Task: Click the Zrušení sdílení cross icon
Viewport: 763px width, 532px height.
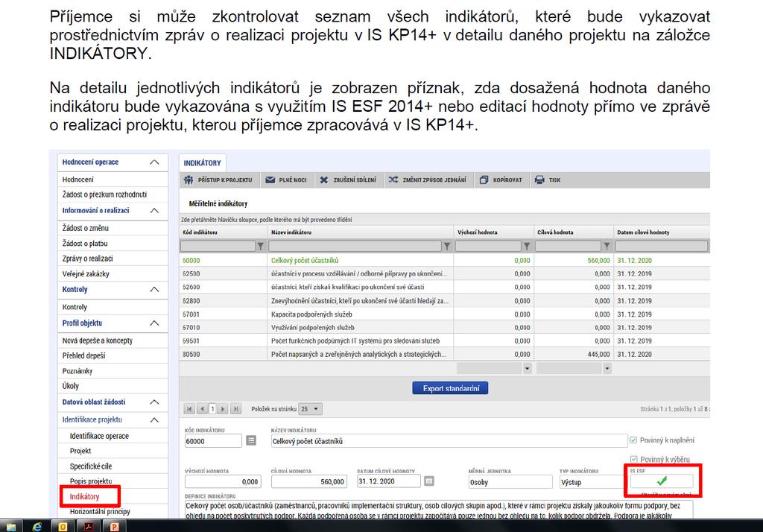Action: pos(324,180)
